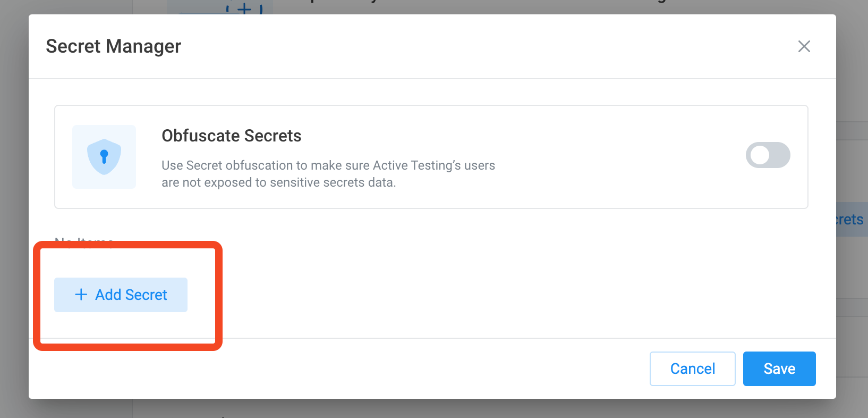Enable the Obfuscate Secrets toggle
868x418 pixels.
tap(768, 155)
